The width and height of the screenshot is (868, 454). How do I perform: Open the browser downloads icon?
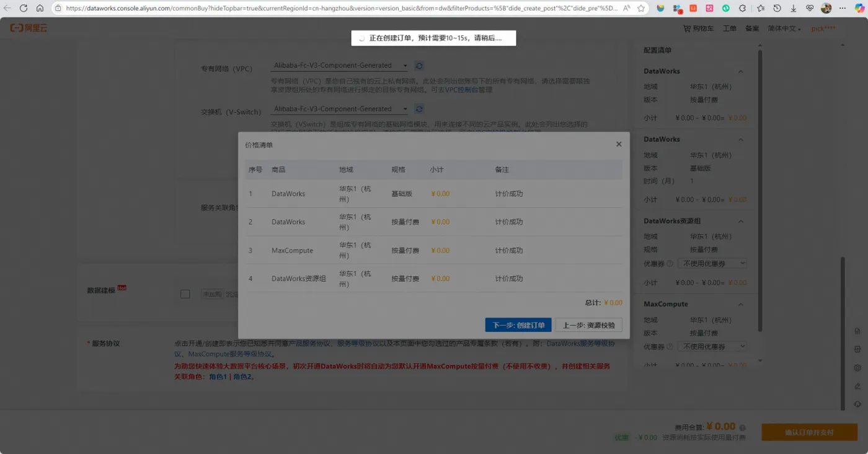click(793, 9)
